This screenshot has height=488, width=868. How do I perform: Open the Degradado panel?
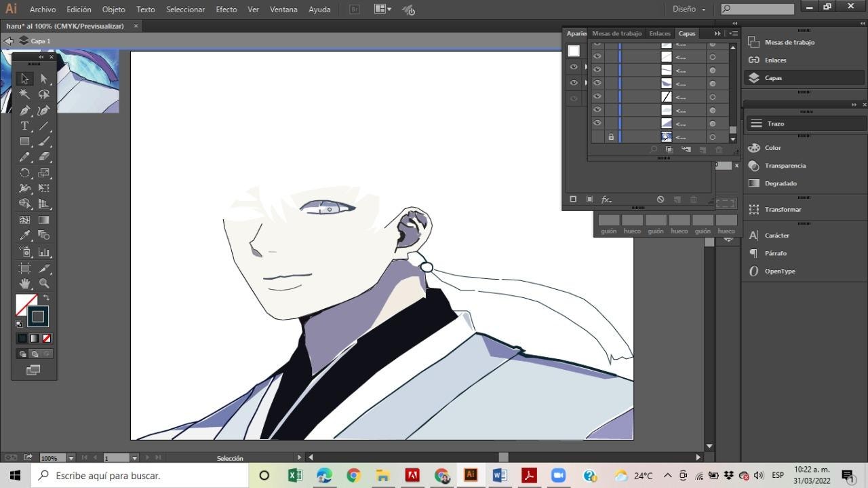click(x=780, y=183)
